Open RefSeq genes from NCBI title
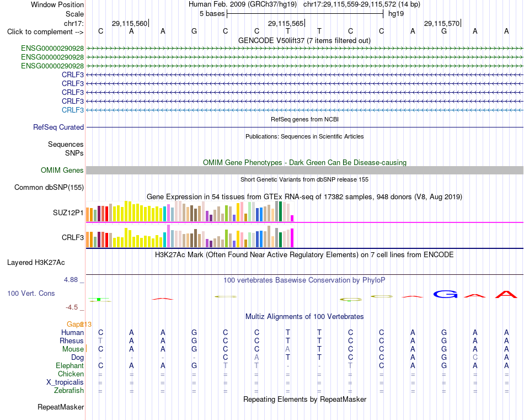This screenshot has height=420, width=524. tap(304, 119)
